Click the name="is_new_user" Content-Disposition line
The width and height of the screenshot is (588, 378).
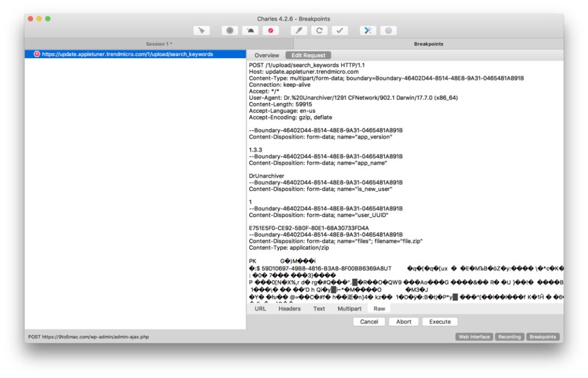coord(321,189)
